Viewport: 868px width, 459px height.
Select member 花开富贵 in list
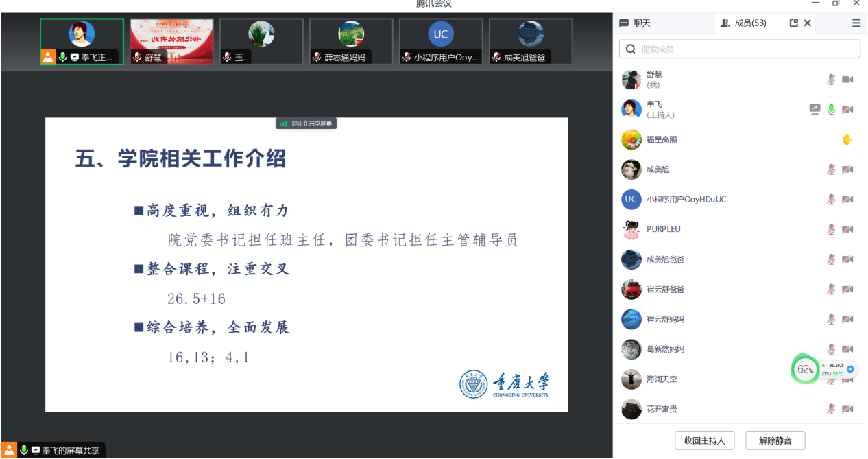pyautogui.click(x=740, y=410)
